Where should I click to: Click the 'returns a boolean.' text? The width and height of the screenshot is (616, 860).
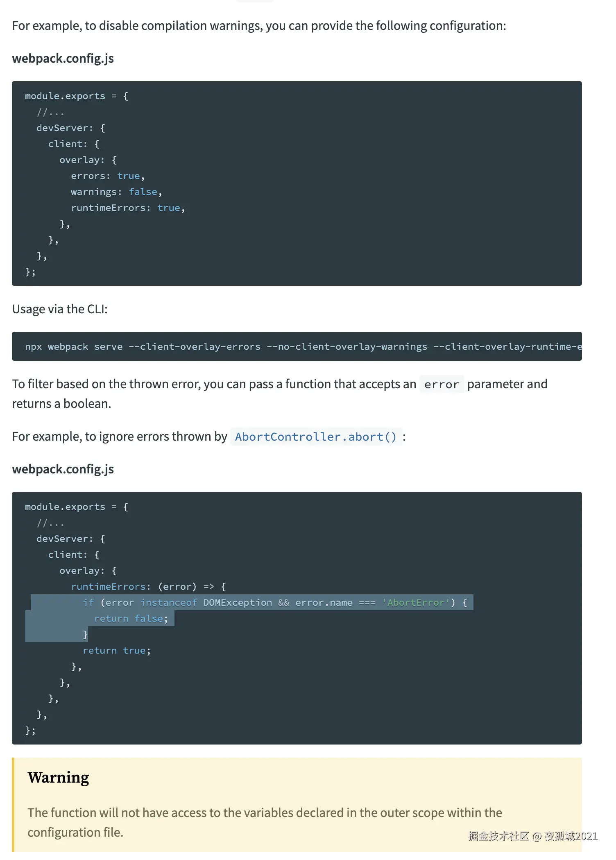[61, 404]
